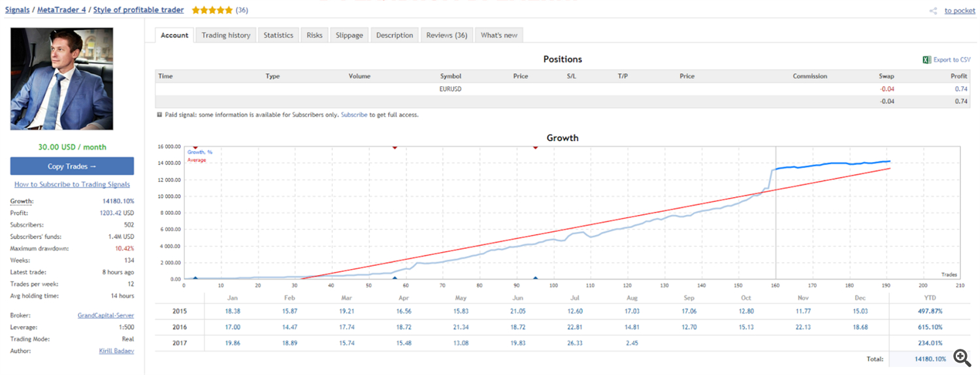
Task: Click the 2015 YTD value 497.87%
Action: [930, 312]
